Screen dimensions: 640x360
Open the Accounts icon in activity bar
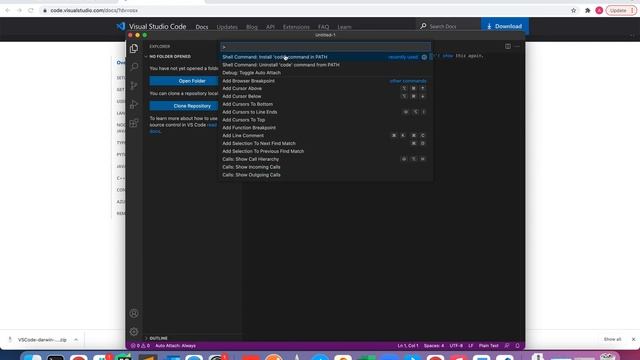pyautogui.click(x=134, y=313)
